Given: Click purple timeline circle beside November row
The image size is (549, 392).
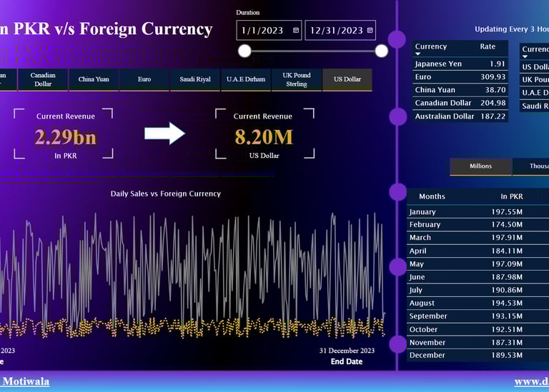Looking at the screenshot, I should point(397,344).
